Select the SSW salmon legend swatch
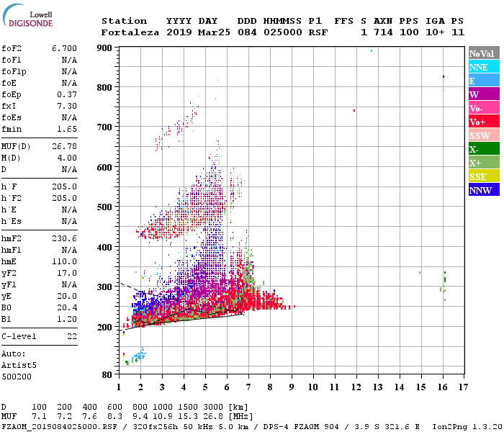The image size is (504, 432). click(x=484, y=135)
